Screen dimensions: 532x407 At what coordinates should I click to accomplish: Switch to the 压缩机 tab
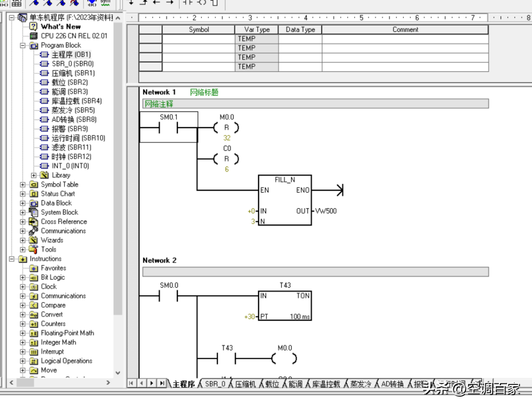pyautogui.click(x=245, y=384)
